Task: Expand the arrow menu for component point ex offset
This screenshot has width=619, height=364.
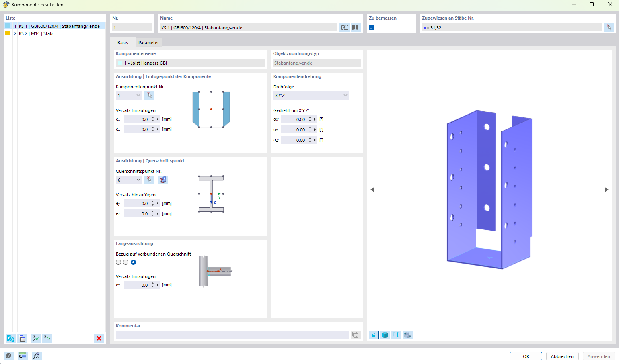Action: coord(158,119)
